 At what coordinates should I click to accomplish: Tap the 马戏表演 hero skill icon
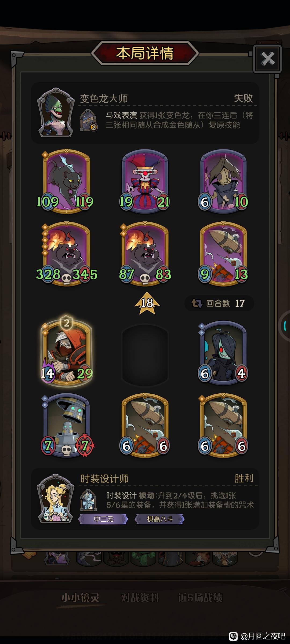click(88, 120)
